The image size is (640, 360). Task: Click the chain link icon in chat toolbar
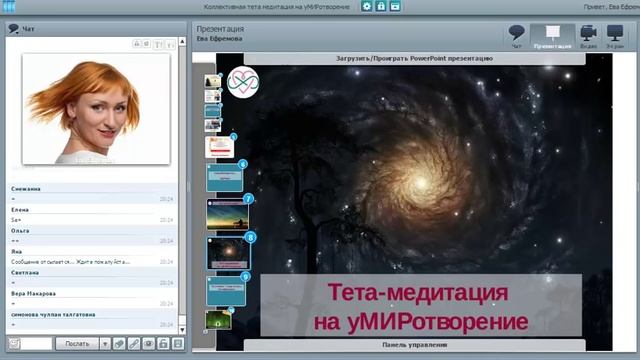(x=134, y=344)
